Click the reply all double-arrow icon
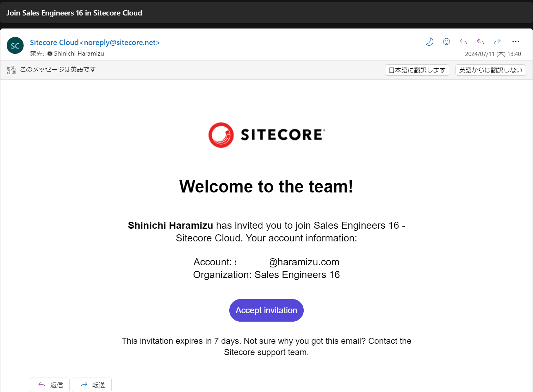The height and width of the screenshot is (392, 533). [x=480, y=42]
